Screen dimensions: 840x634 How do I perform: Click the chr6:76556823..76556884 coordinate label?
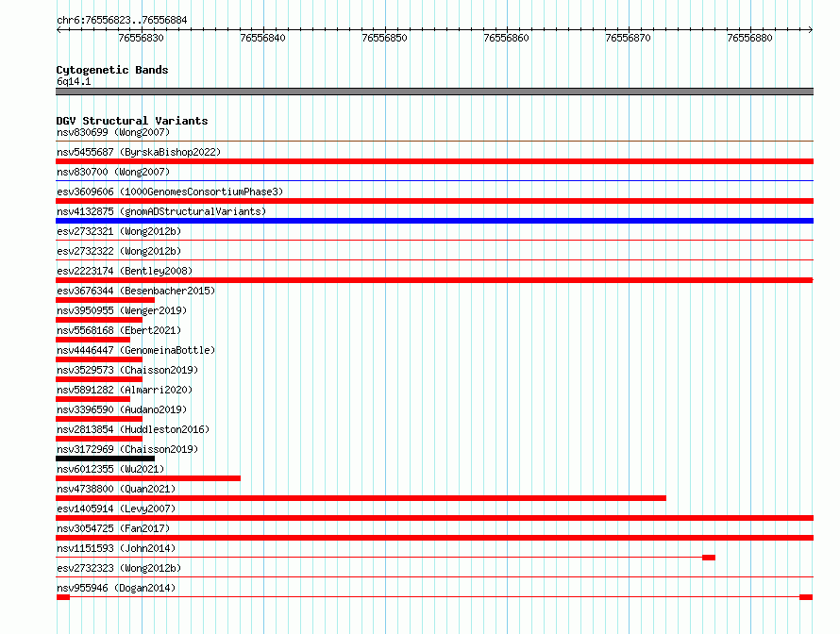click(122, 20)
